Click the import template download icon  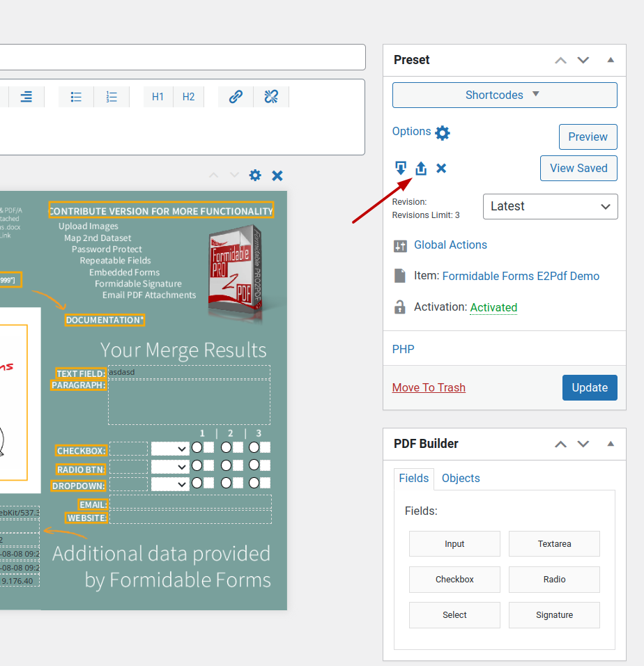401,168
